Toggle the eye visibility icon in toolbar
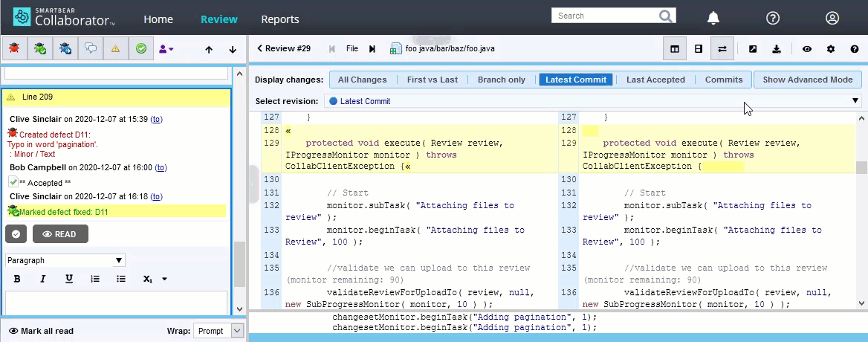Image resolution: width=868 pixels, height=342 pixels. click(807, 49)
